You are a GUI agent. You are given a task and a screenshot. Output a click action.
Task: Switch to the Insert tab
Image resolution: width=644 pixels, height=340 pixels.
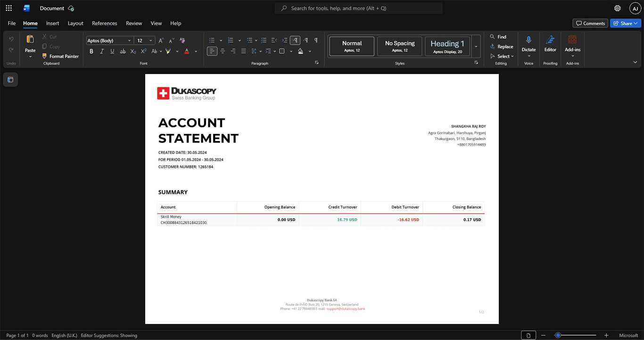coord(53,23)
